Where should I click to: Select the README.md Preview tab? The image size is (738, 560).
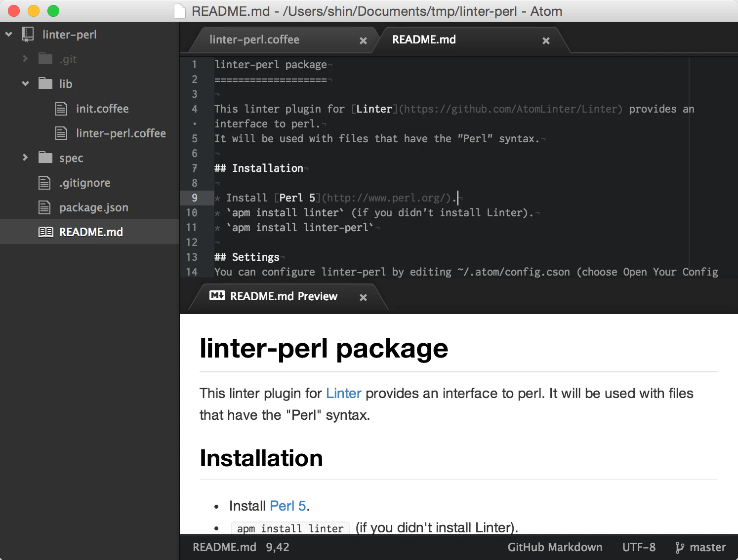click(x=284, y=296)
